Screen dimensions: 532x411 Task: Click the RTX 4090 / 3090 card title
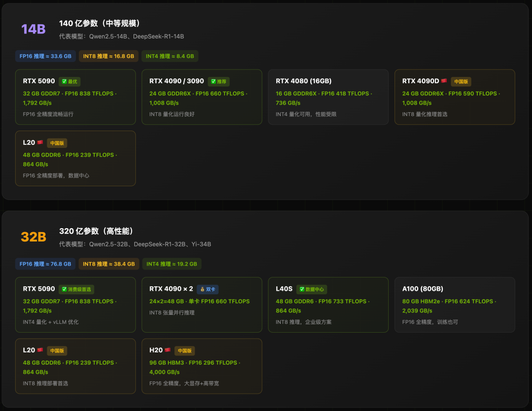point(176,81)
